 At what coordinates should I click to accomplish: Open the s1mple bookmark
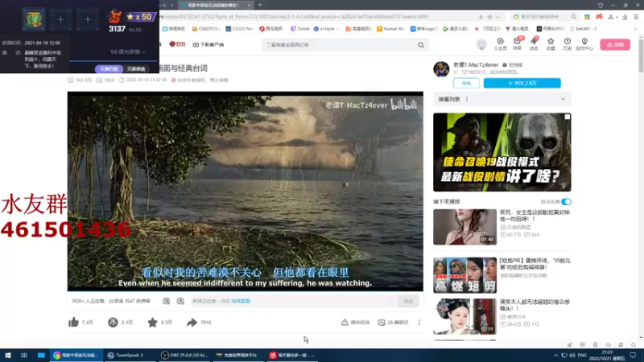click(x=327, y=29)
